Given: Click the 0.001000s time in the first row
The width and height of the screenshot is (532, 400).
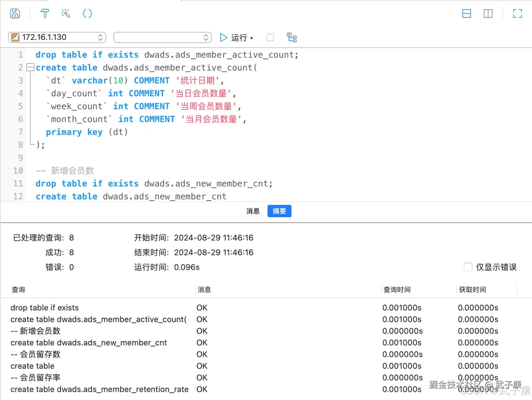Looking at the screenshot, I should (402, 307).
